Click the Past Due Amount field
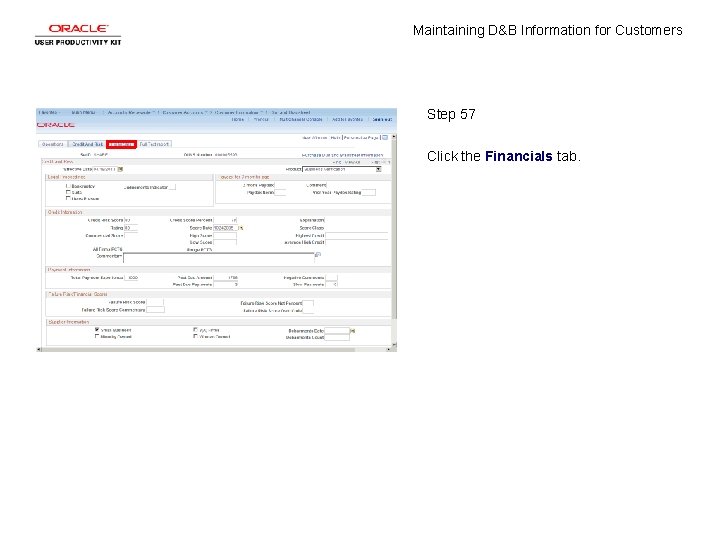The height and width of the screenshot is (540, 720). tap(225, 278)
